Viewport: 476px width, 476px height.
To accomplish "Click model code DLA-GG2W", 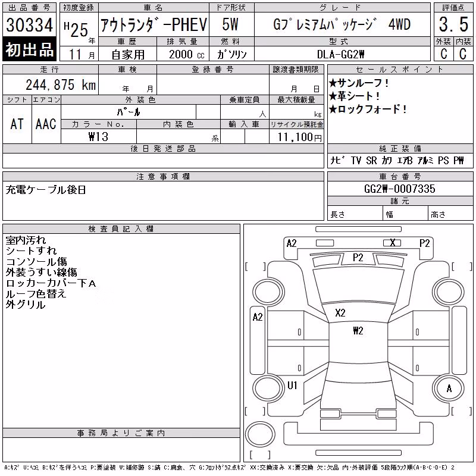I will point(340,54).
